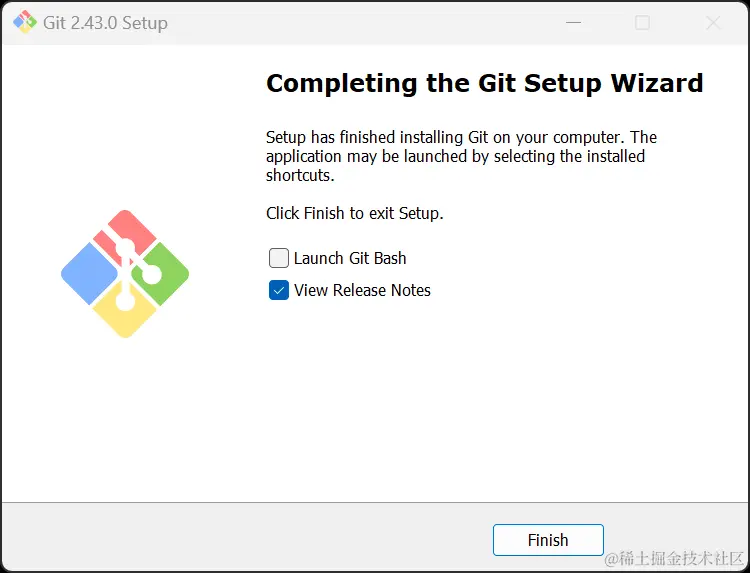Uncheck the View Release Notes checkbox
Image resolution: width=750 pixels, height=573 pixels.
point(279,290)
